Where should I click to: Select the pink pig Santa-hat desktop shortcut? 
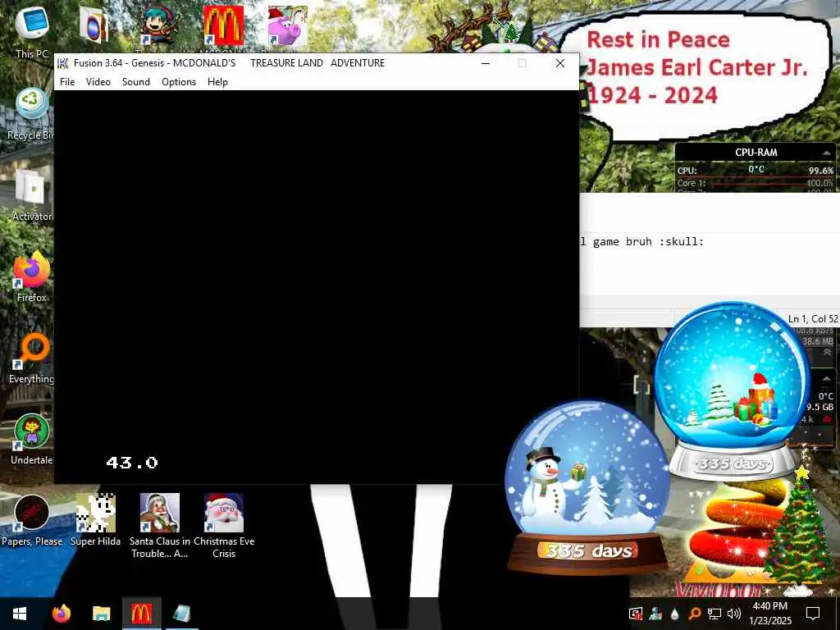click(x=288, y=25)
